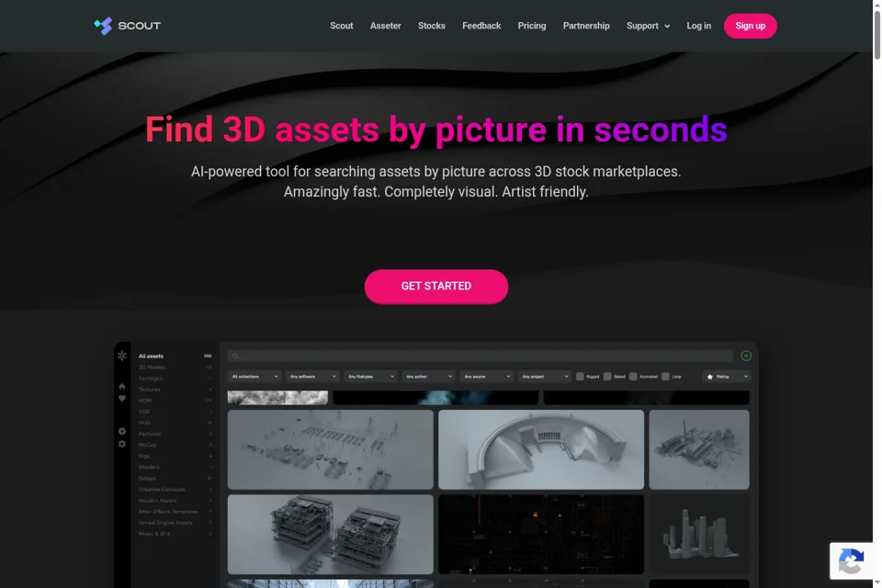
Task: Click the Log in link
Action: point(698,26)
